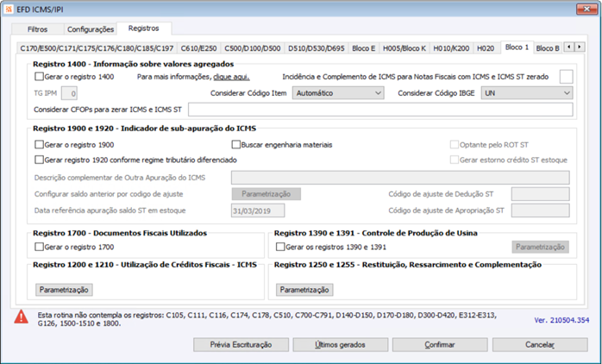Click Parametrização for registros 1390 e 1391
The height and width of the screenshot is (364, 602).
click(540, 247)
